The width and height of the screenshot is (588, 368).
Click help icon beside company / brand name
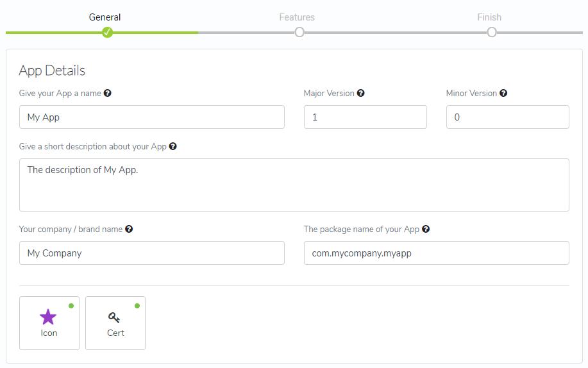tap(129, 229)
